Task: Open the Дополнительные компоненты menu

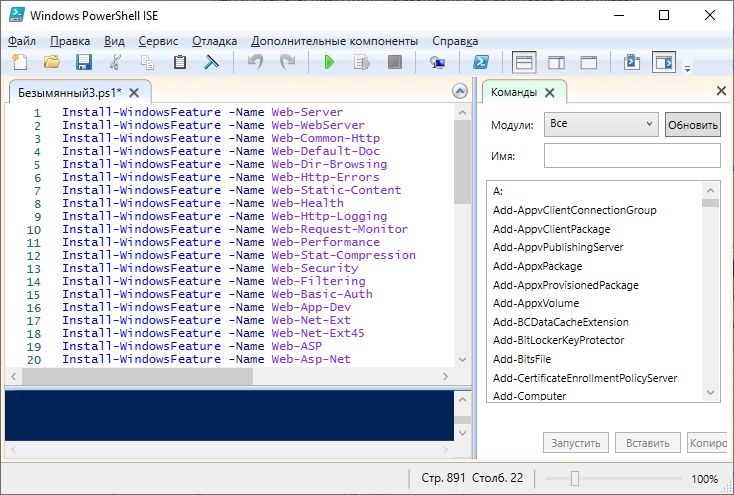Action: (334, 41)
